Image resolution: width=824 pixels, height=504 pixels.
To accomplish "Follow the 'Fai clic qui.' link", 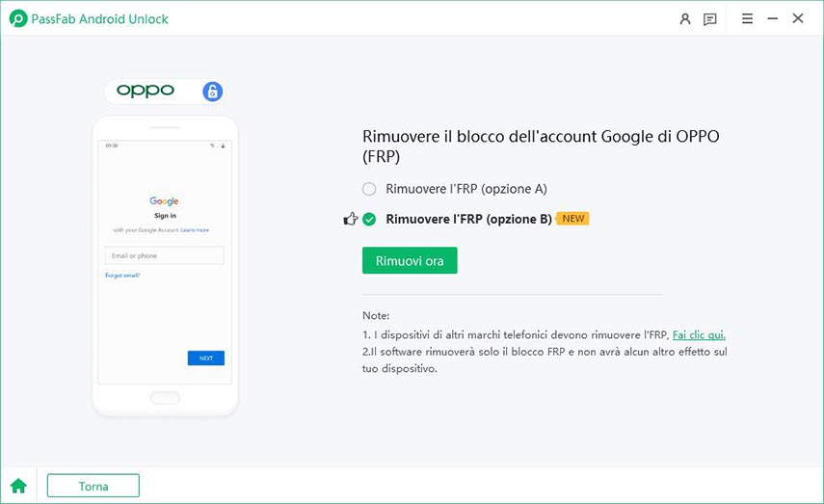I will click(699, 334).
